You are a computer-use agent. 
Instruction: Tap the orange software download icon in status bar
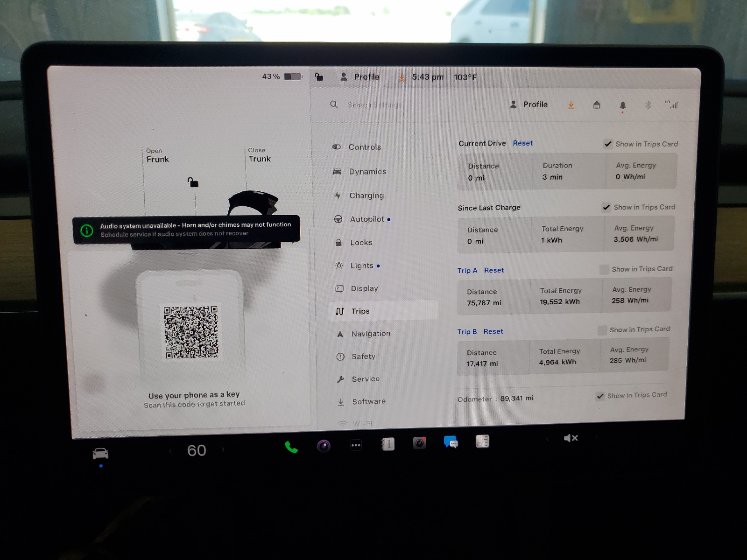click(402, 77)
